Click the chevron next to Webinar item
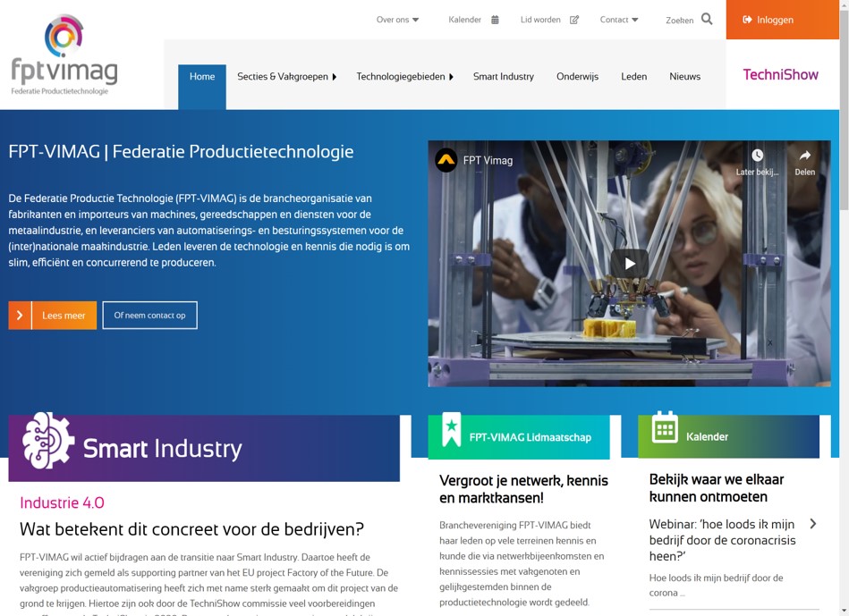This screenshot has width=849, height=616. [x=812, y=523]
